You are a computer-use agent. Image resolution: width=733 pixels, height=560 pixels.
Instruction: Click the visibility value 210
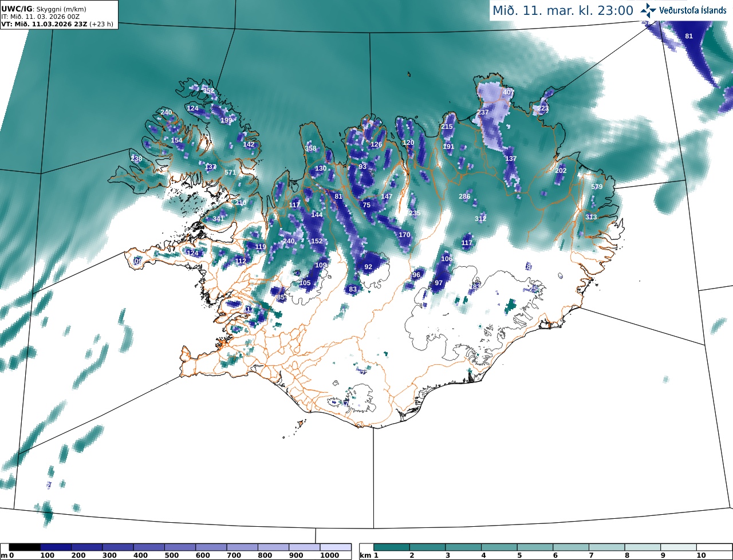[x=241, y=203]
